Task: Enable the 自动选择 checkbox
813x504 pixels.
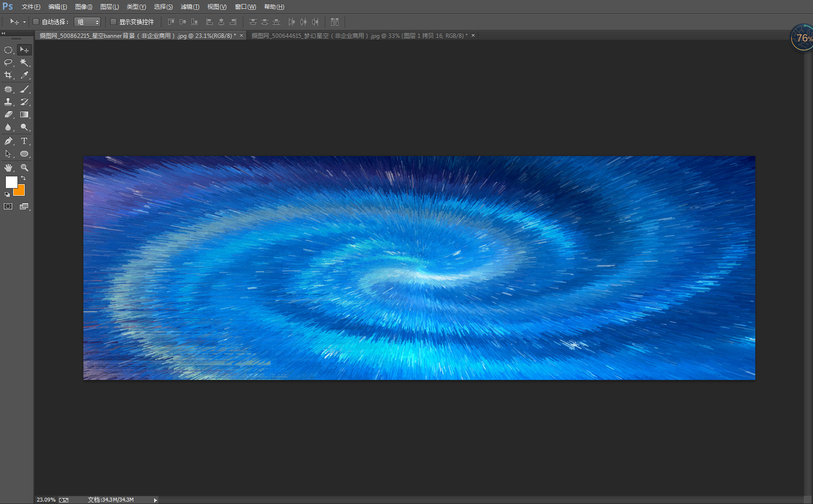Action: pos(36,22)
